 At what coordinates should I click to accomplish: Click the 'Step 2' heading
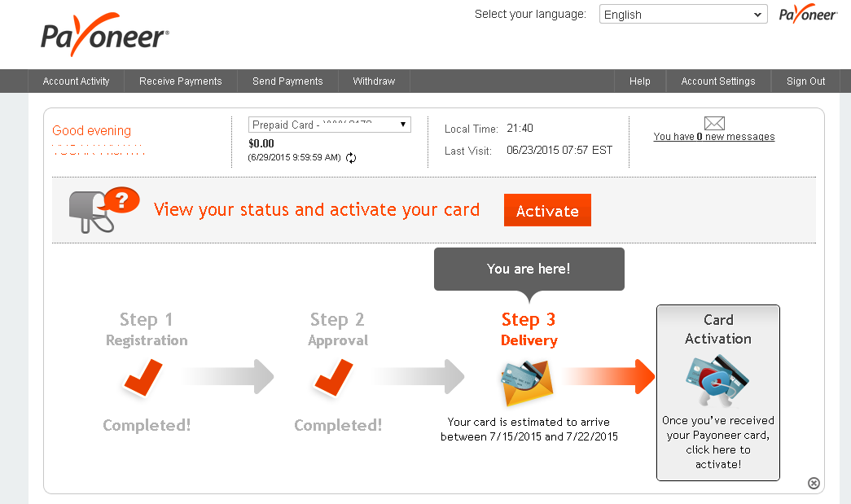[337, 319]
